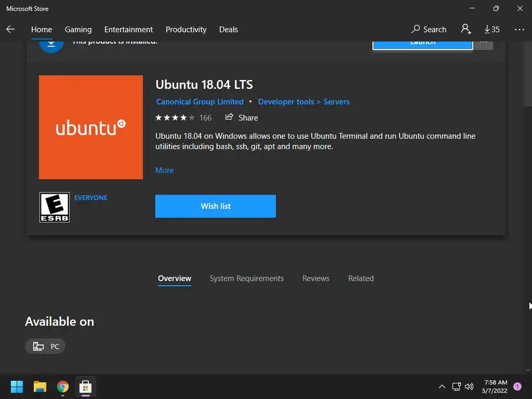The width and height of the screenshot is (532, 399).
Task: Select the Gaming tab
Action: pyautogui.click(x=78, y=30)
